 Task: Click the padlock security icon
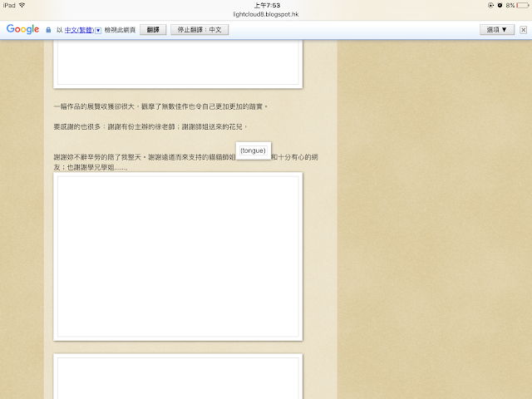(x=48, y=30)
